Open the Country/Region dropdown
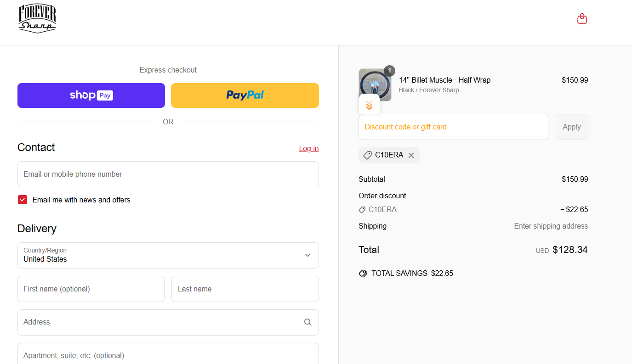Screen dimensions: 632x364 pos(168,255)
